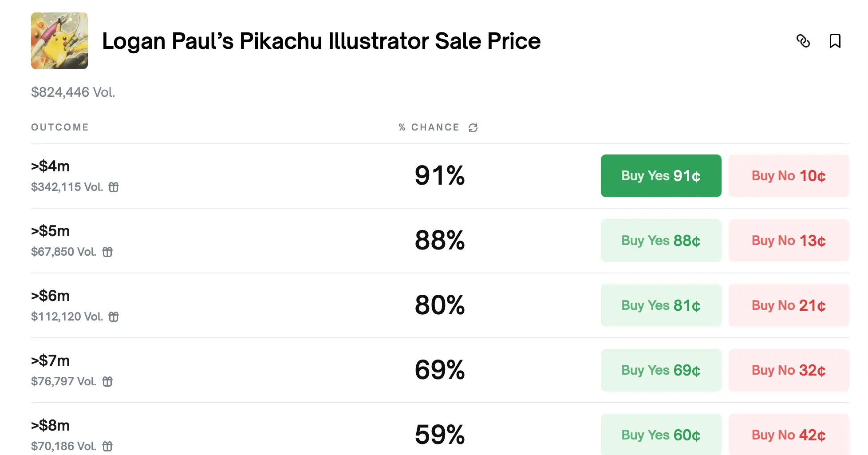
Task: Click gift icon next to $342,115 Vol.
Action: click(x=114, y=187)
